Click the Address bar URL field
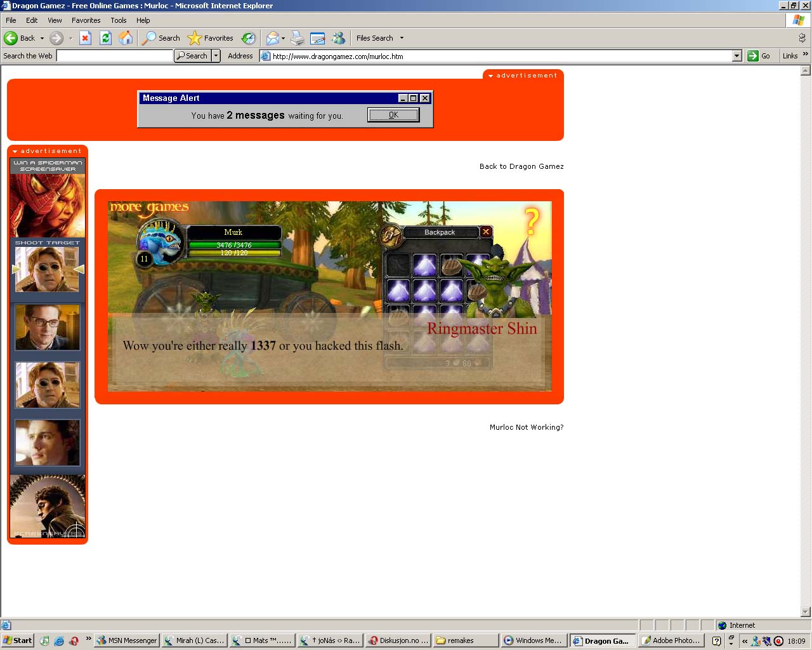812x650 pixels. click(x=501, y=56)
